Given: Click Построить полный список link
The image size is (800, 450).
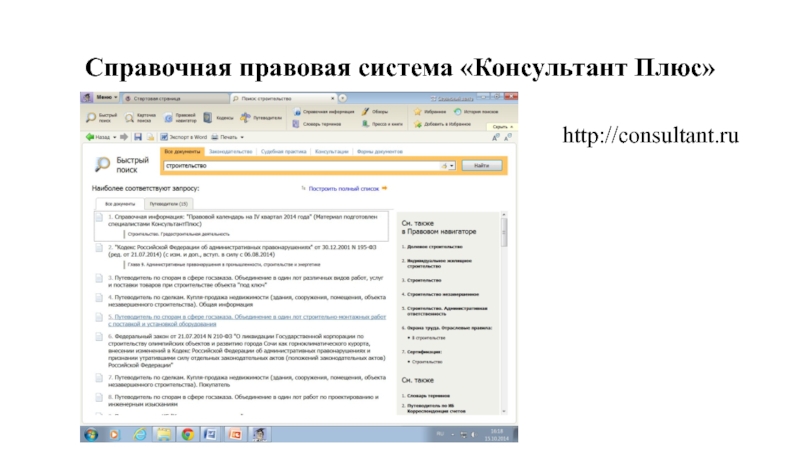Looking at the screenshot, I should coord(343,189).
